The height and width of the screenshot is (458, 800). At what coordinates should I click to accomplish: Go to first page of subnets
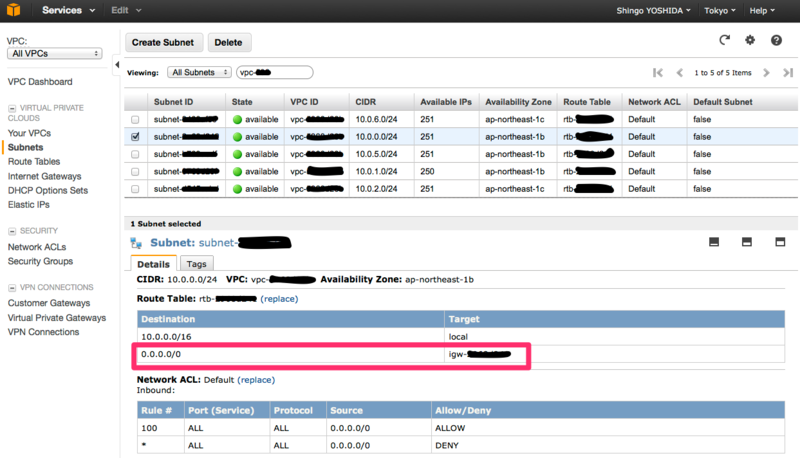(x=658, y=73)
